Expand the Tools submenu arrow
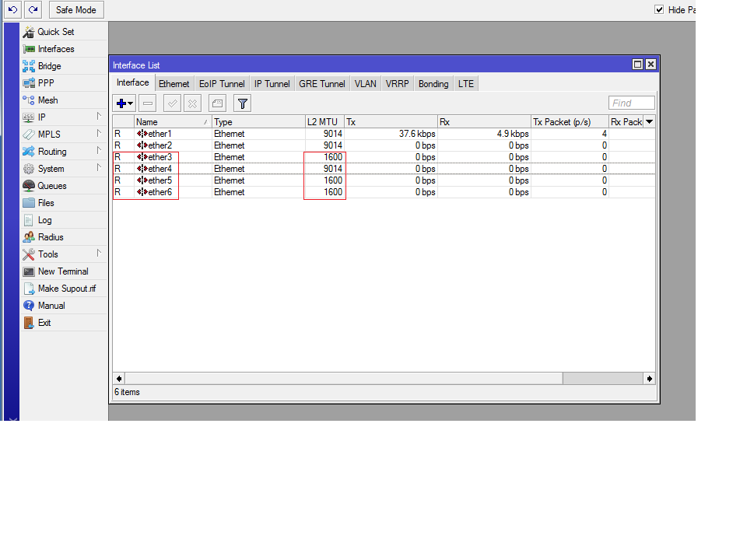Image resolution: width=747 pixels, height=560 pixels. pos(99,253)
